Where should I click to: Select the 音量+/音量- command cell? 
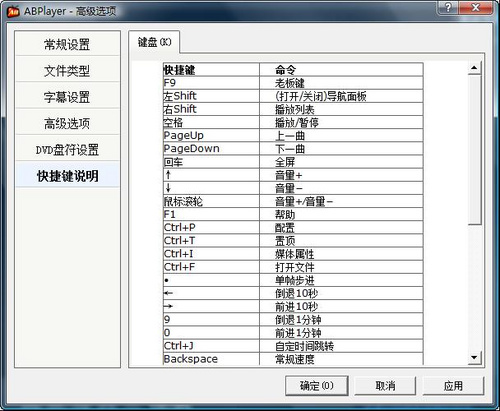[341, 201]
